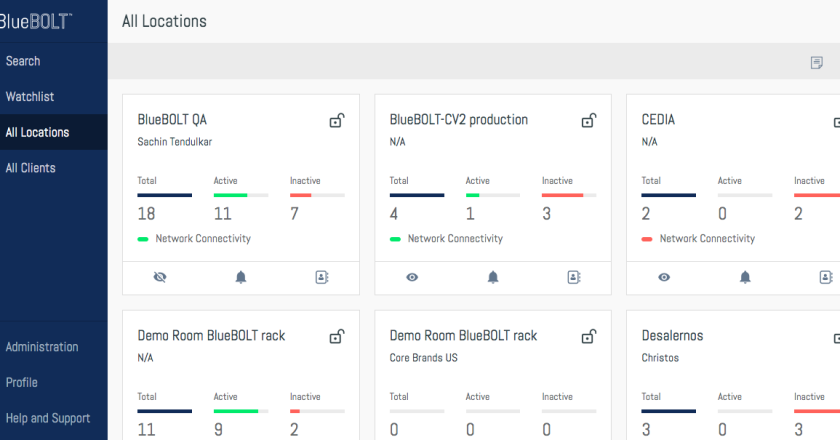Open the Watchlist page
840x440 pixels.
pos(30,96)
